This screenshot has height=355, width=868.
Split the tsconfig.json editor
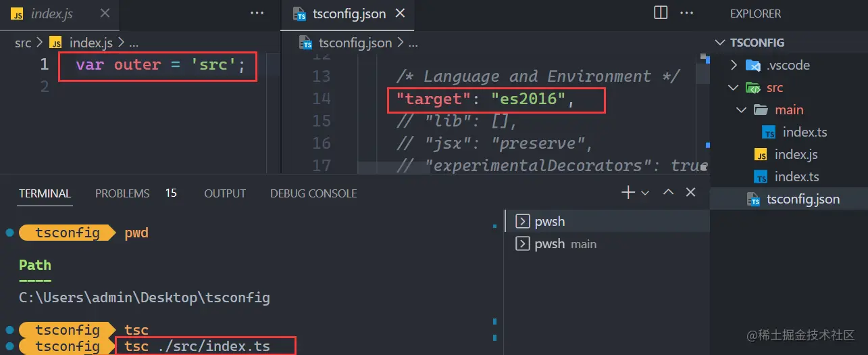click(661, 13)
